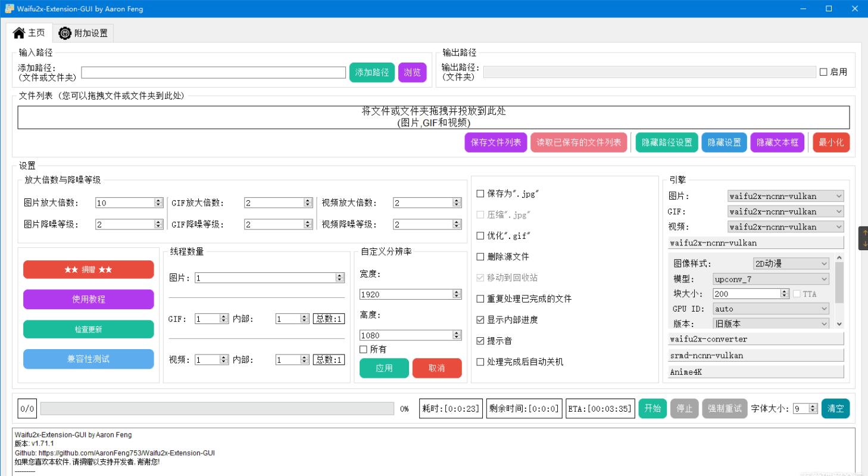Image resolution: width=868 pixels, height=476 pixels.
Task: Open the 版本 dropdown showing 旧版本
Action: click(771, 324)
